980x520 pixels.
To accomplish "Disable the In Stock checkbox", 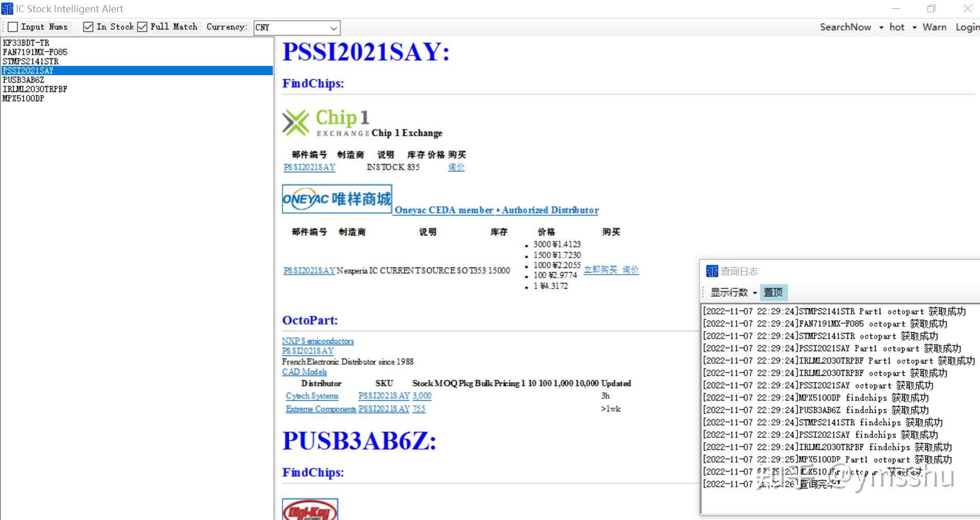I will (x=88, y=26).
